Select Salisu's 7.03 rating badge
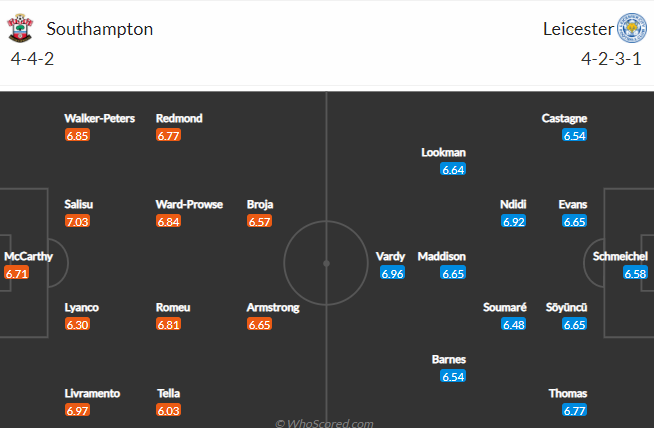 77,221
